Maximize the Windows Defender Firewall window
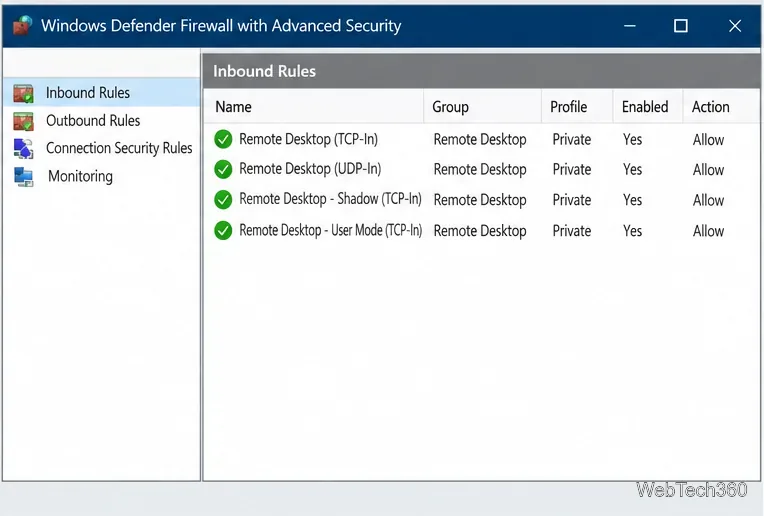The image size is (764, 516). [681, 26]
